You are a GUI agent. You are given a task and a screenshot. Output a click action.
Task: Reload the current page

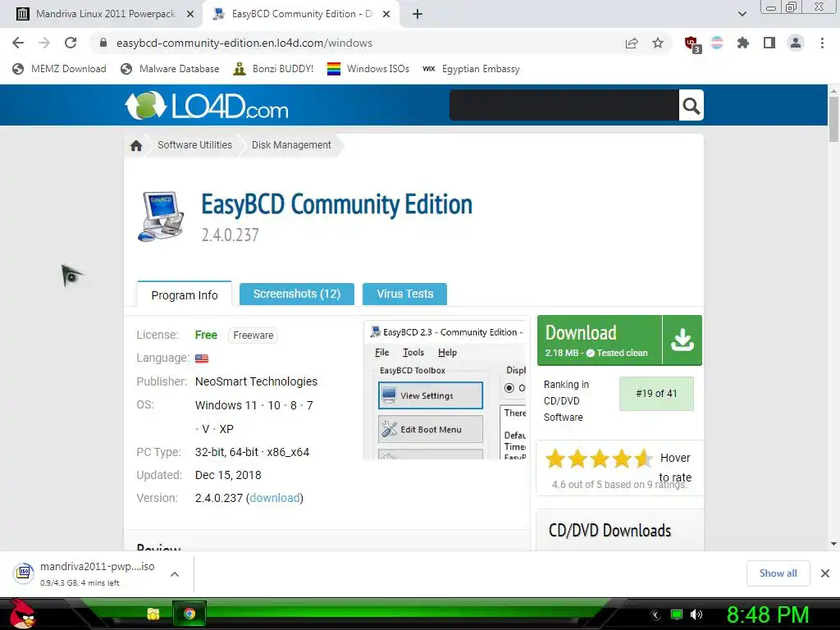tap(71, 43)
